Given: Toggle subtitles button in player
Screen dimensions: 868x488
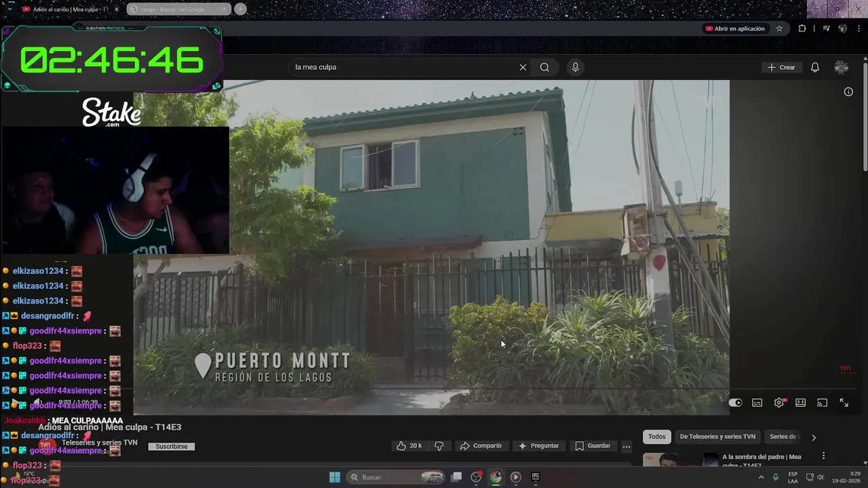Looking at the screenshot, I should coord(757,403).
